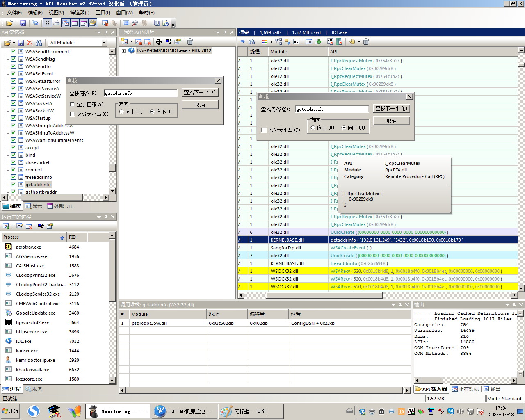Click the window with red X icon in running processes

[x=29, y=226]
